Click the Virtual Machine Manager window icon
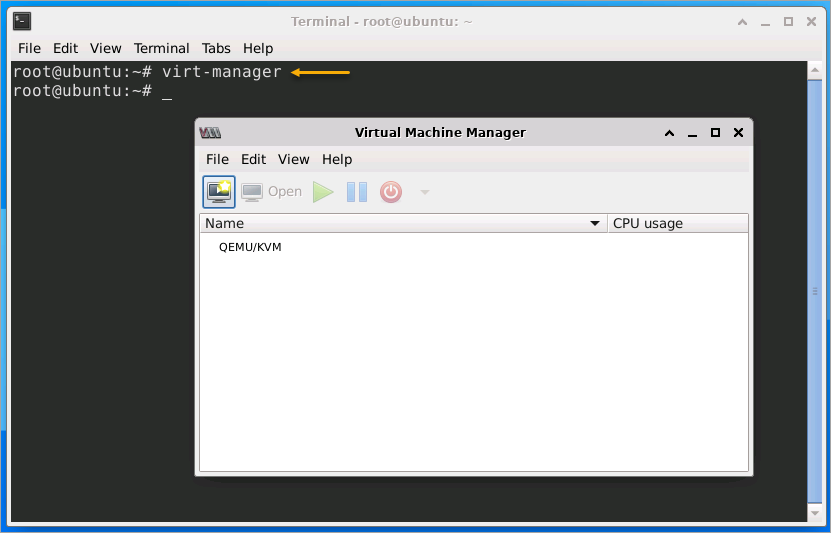831x533 pixels. tap(210, 132)
